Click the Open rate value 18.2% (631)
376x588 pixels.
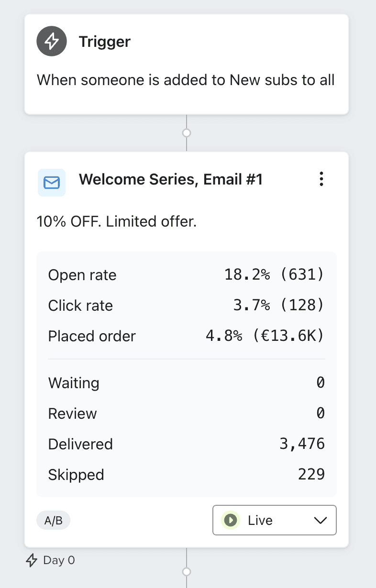tap(274, 275)
